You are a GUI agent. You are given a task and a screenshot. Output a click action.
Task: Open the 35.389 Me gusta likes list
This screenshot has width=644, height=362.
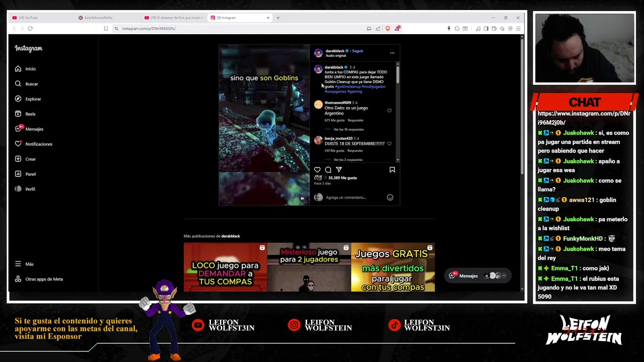[x=342, y=178]
